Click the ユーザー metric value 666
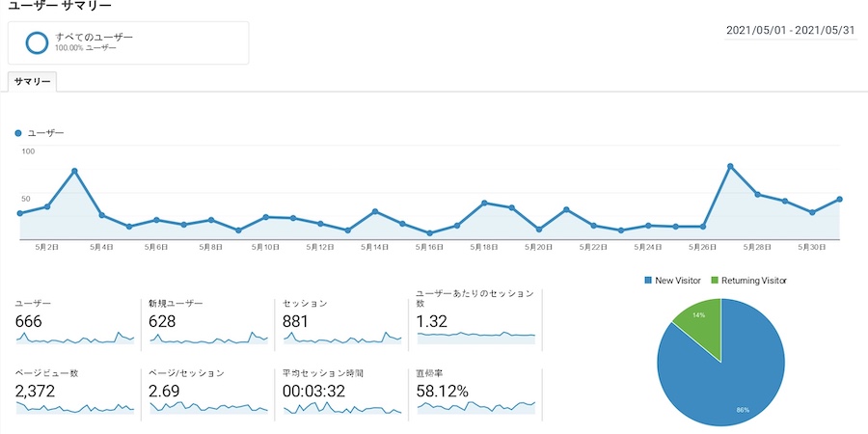 [29, 321]
